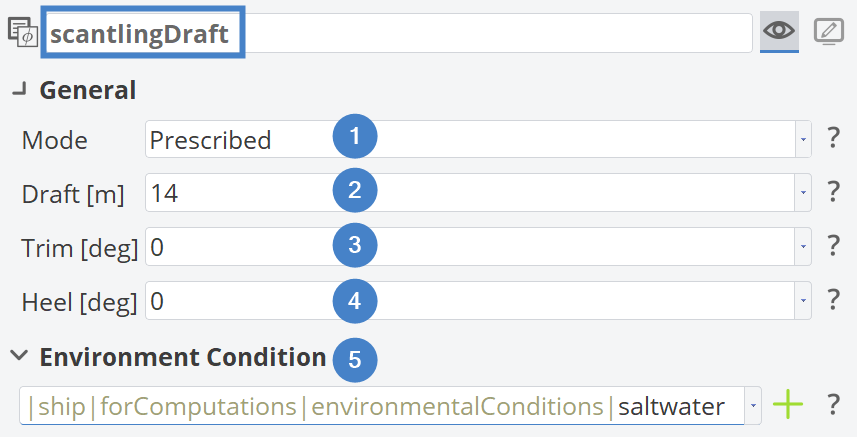Add environment condition with green plus icon
The width and height of the screenshot is (857, 437).
pos(789,405)
